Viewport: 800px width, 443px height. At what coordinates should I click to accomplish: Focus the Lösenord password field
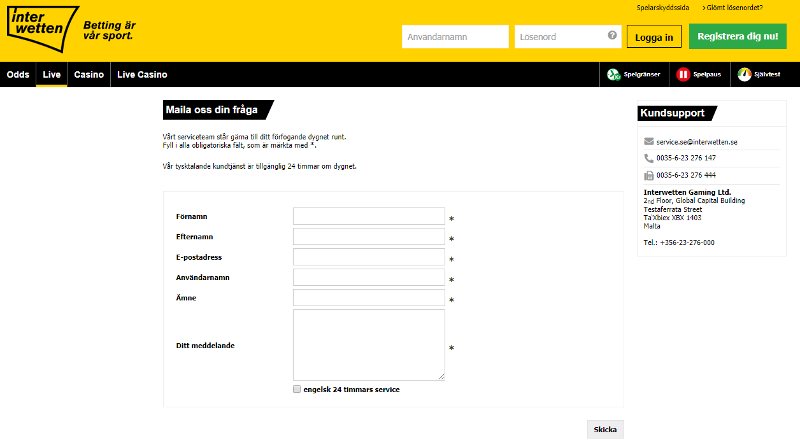click(x=568, y=37)
